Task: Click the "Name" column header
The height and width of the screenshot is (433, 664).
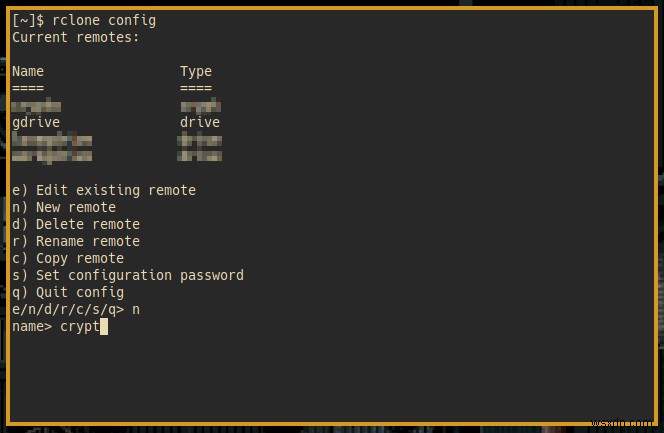Action: click(28, 71)
